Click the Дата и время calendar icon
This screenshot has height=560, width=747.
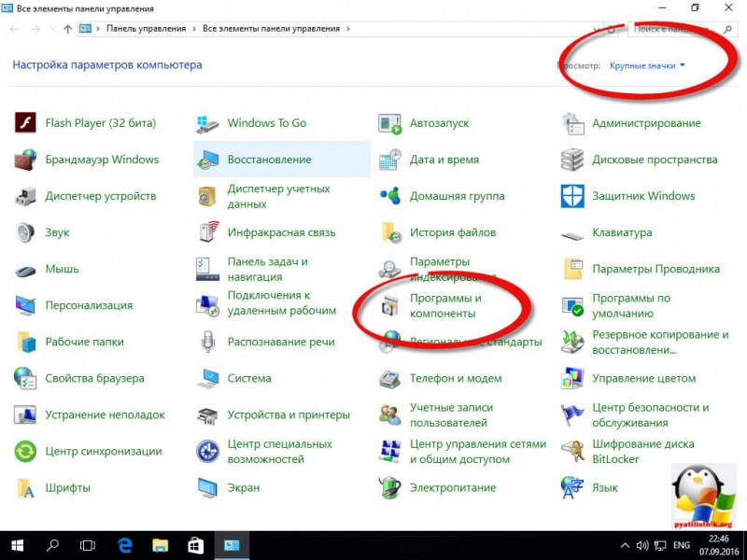[x=389, y=160]
